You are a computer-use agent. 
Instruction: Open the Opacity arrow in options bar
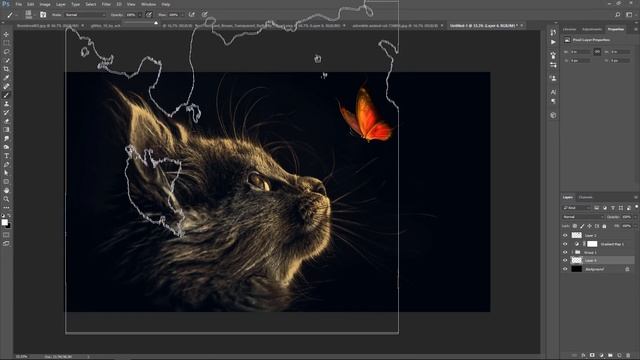140,15
